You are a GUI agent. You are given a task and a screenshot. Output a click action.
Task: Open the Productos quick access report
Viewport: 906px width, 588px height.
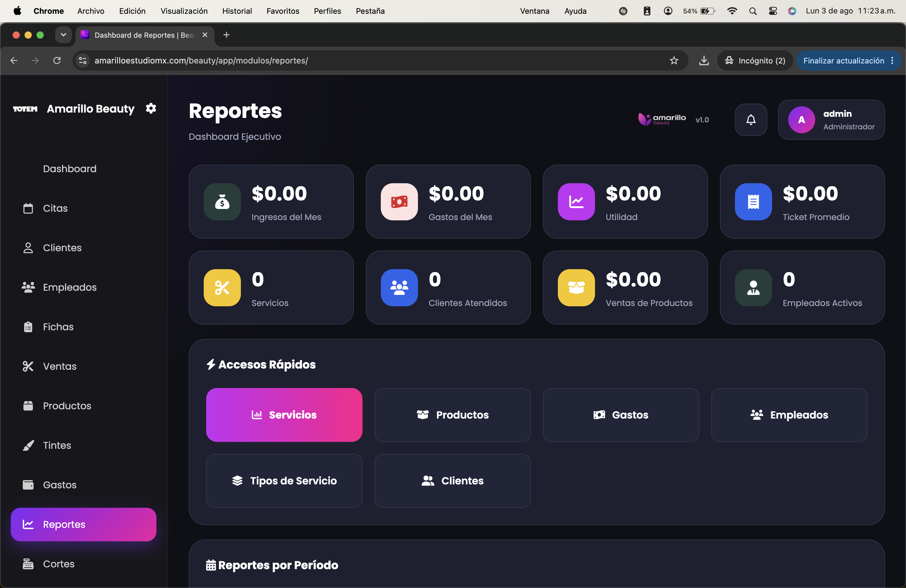pos(452,415)
